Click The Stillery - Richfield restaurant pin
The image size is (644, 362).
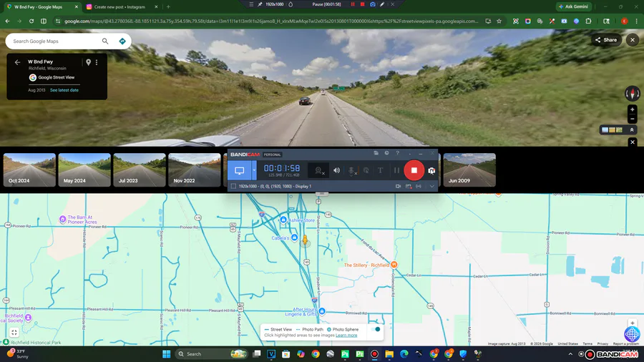pyautogui.click(x=394, y=264)
